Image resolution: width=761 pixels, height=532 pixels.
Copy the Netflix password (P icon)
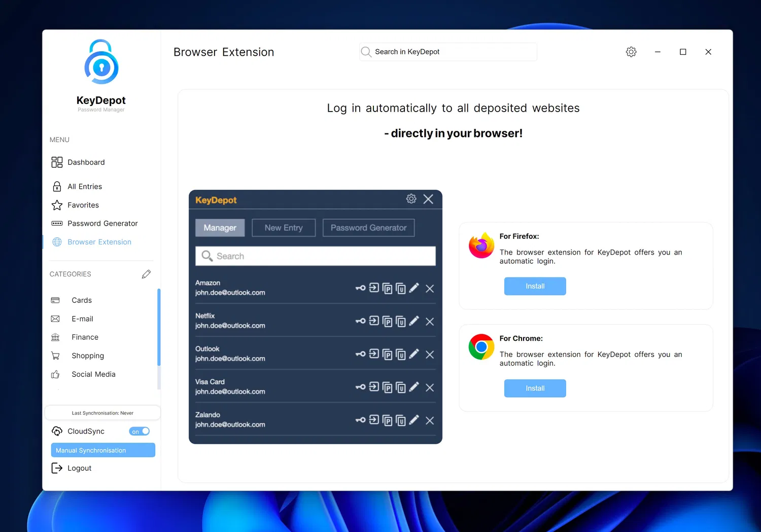[x=387, y=322]
